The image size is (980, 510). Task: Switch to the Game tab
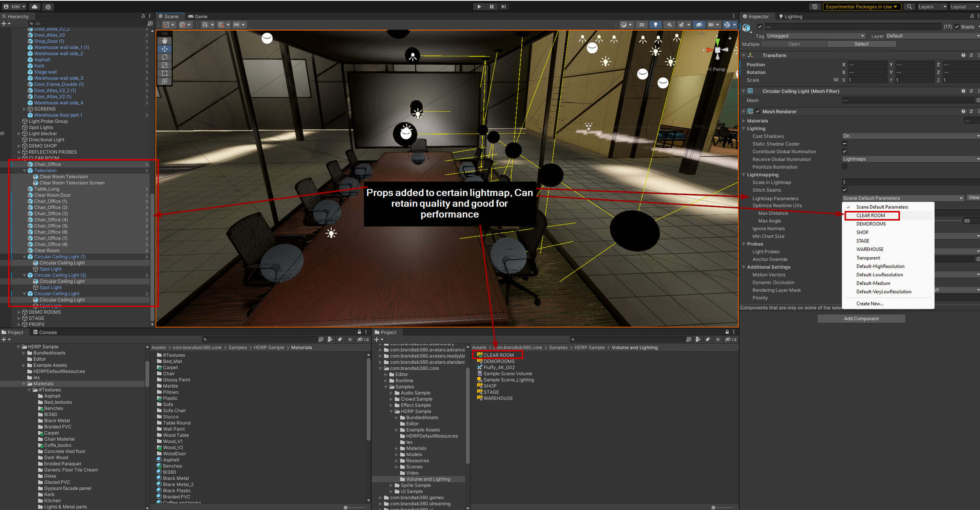pyautogui.click(x=198, y=16)
